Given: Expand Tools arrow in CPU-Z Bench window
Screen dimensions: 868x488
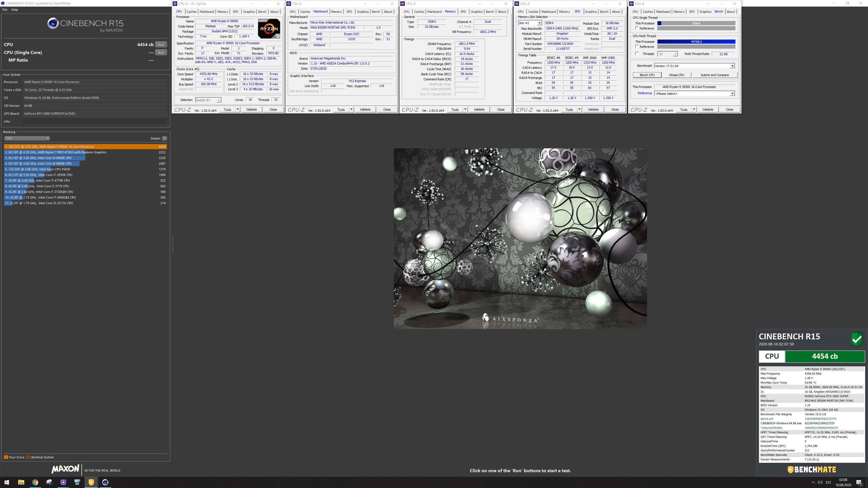Looking at the screenshot, I should click(x=694, y=109).
